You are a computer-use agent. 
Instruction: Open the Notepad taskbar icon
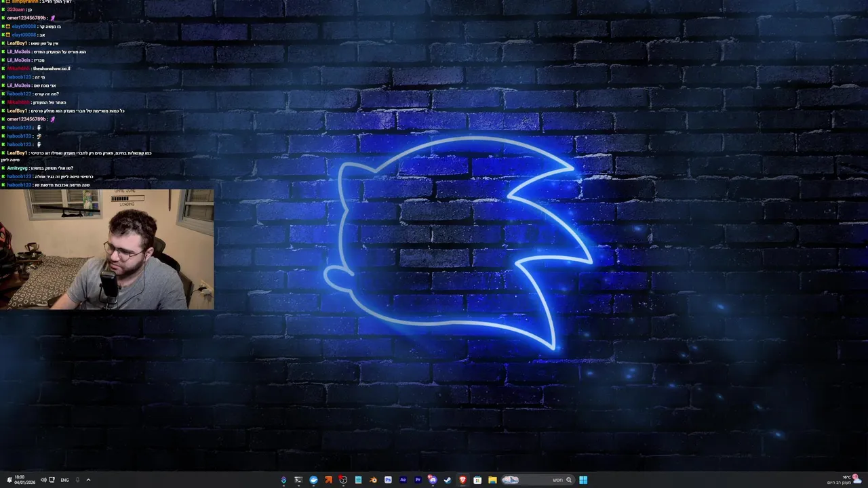pyautogui.click(x=358, y=480)
